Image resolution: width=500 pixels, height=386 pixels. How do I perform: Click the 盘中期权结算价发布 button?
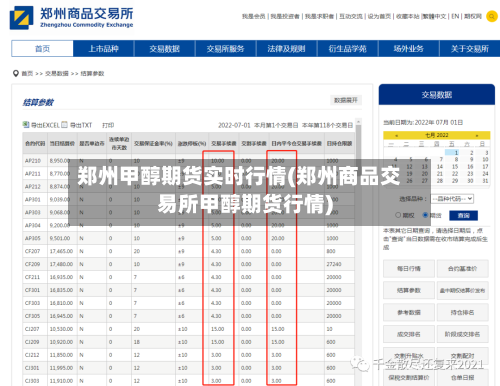pyautogui.click(x=463, y=290)
